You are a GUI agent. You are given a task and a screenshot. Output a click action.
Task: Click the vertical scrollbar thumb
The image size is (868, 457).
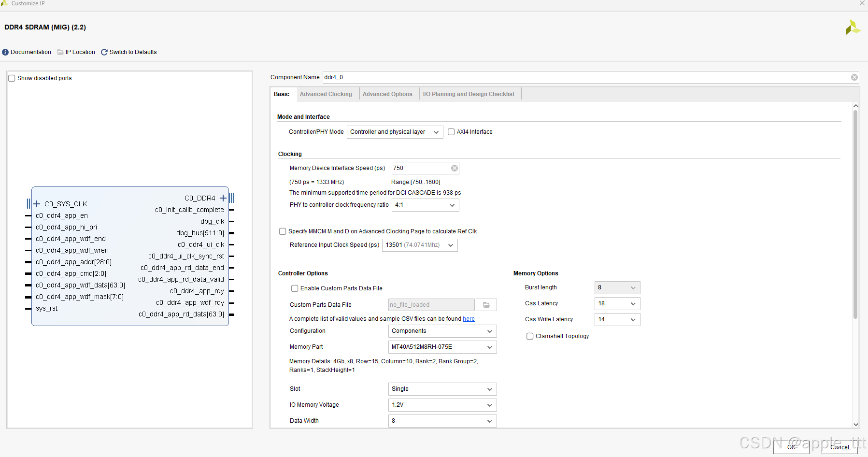pos(855,214)
